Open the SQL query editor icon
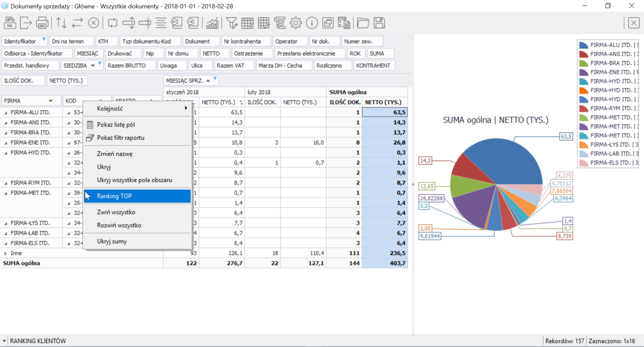The height and width of the screenshot is (347, 644). tap(10, 23)
